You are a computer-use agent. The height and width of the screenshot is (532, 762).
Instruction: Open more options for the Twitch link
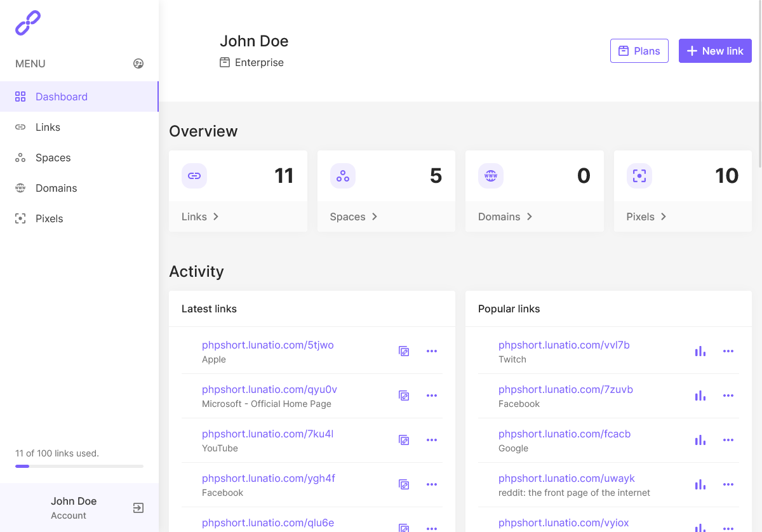[x=728, y=351]
